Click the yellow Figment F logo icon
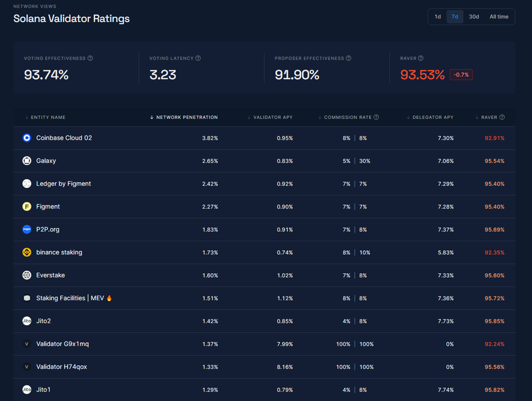Screen dimensions: 532x401 [27, 206]
